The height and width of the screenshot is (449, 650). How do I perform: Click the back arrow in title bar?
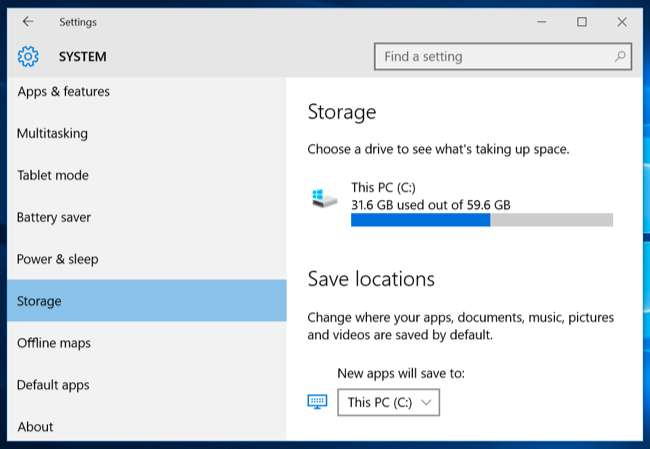tap(28, 21)
